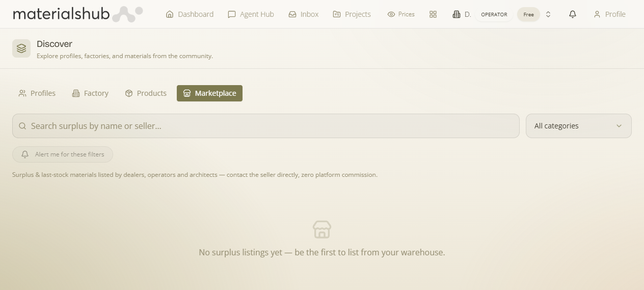Screen dimensions: 644x290
Task: Open notifications bell in header
Action: point(573,14)
